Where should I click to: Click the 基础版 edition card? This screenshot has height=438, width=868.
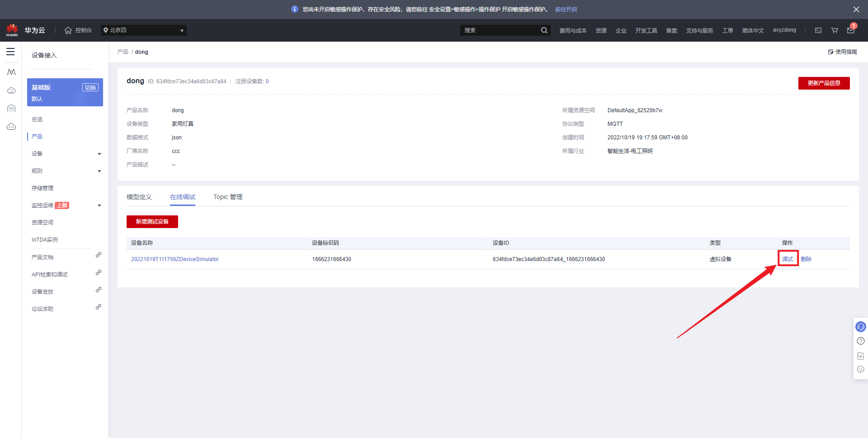click(65, 92)
